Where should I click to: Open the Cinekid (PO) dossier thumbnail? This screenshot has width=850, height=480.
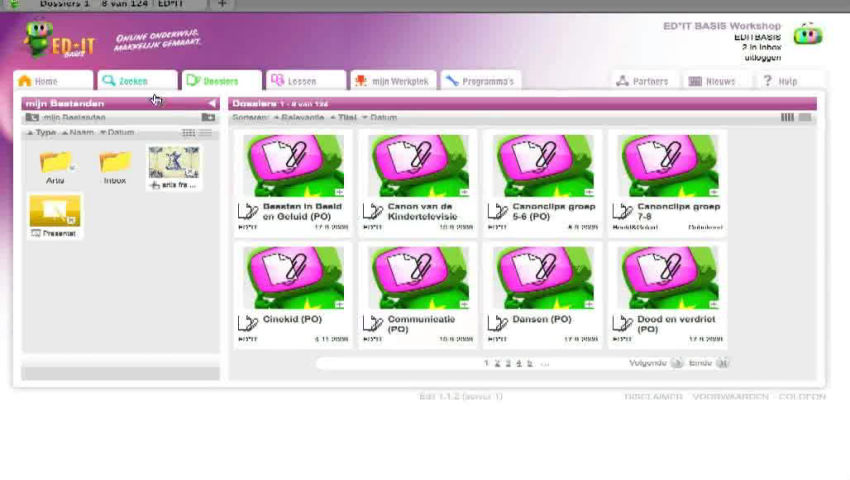tap(293, 278)
